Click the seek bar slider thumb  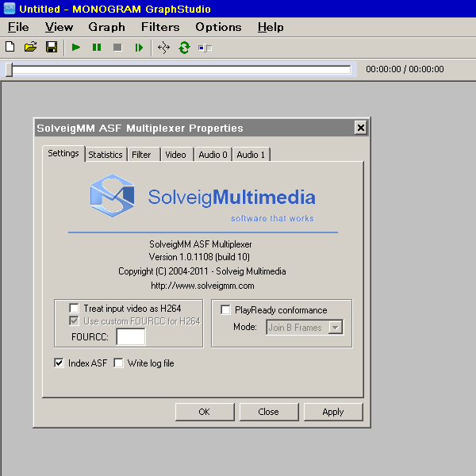[9, 70]
